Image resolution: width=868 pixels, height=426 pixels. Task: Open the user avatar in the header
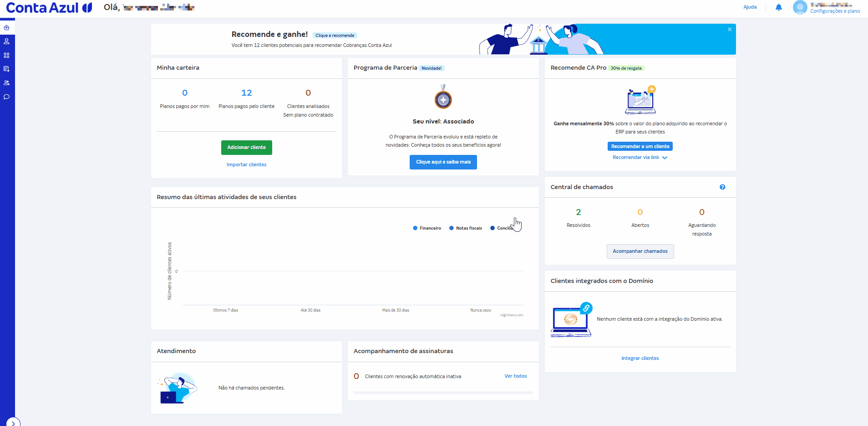pos(800,7)
